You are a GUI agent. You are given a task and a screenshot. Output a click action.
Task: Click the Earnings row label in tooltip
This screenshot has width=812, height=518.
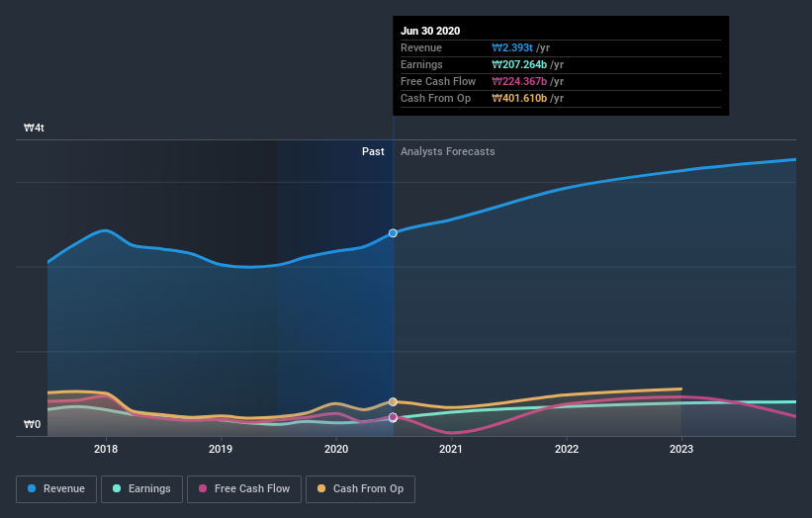pyautogui.click(x=421, y=64)
